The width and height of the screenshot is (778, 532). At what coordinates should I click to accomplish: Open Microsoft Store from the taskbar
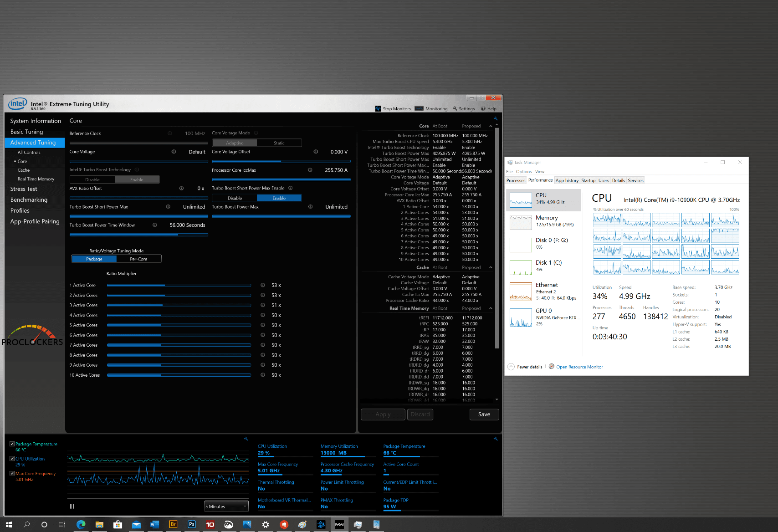(x=118, y=524)
